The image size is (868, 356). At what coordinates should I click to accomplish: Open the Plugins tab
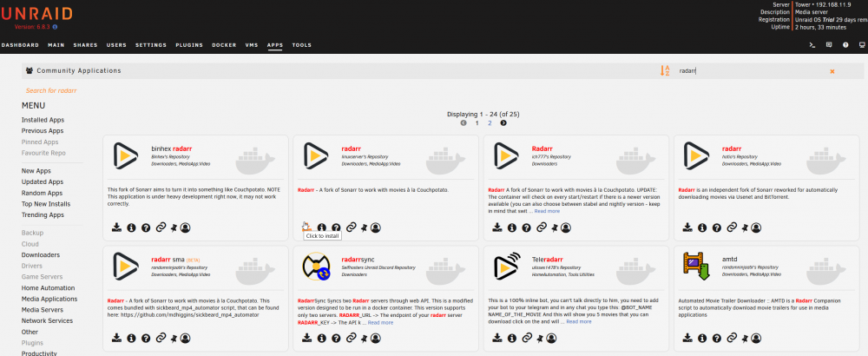pos(189,45)
